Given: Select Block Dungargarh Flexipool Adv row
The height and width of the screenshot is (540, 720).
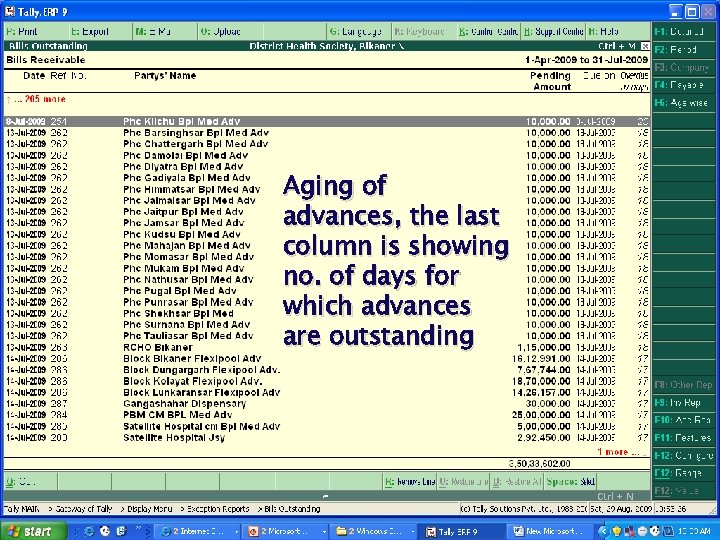Looking at the screenshot, I should (x=326, y=370).
